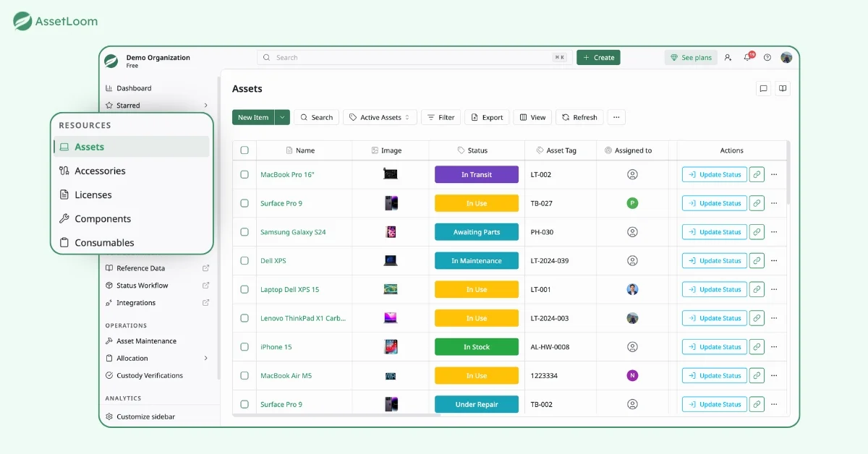
Task: Click the copy link icon for Surface Pro 9 TB-027
Action: pos(757,203)
